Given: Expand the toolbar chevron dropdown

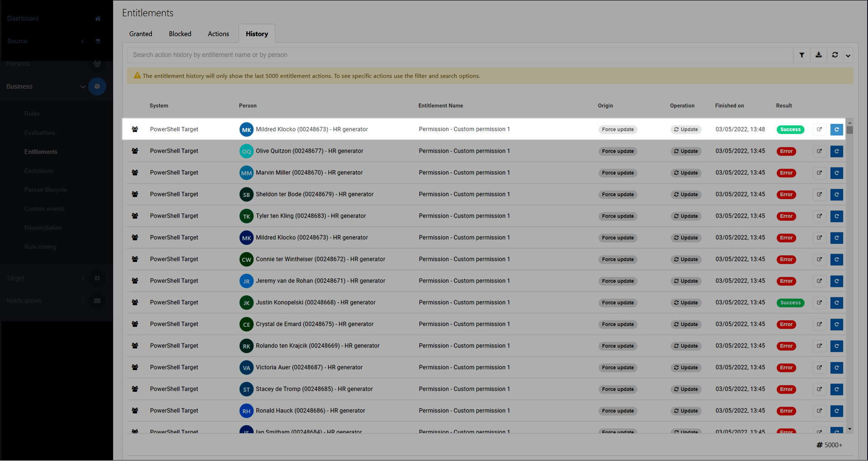Looking at the screenshot, I should coord(848,56).
